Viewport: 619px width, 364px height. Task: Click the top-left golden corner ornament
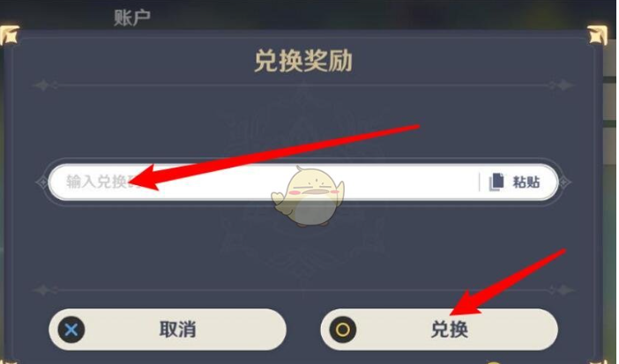click(9, 34)
